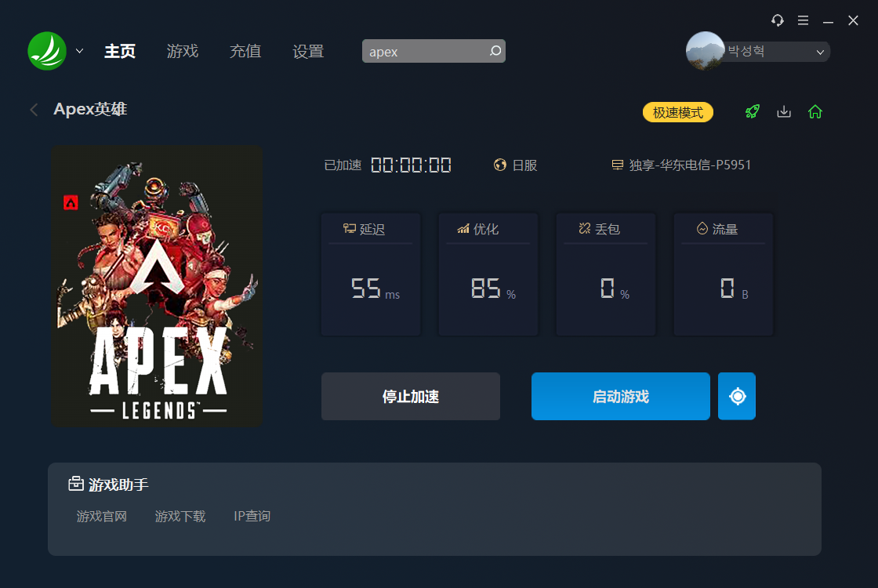Click the 停止加速 button
Image resolution: width=878 pixels, height=588 pixels.
pos(411,397)
